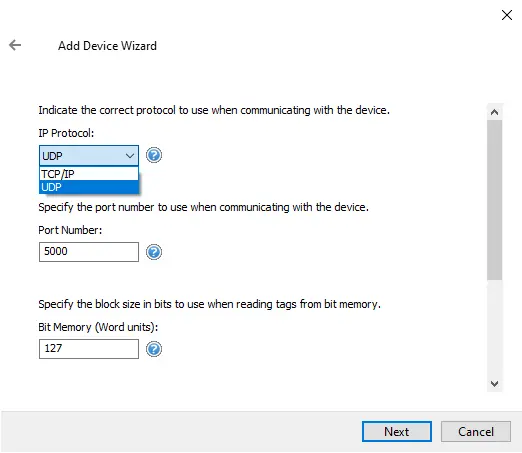
Task: Click the scrollbar's up arrow
Action: point(494,112)
